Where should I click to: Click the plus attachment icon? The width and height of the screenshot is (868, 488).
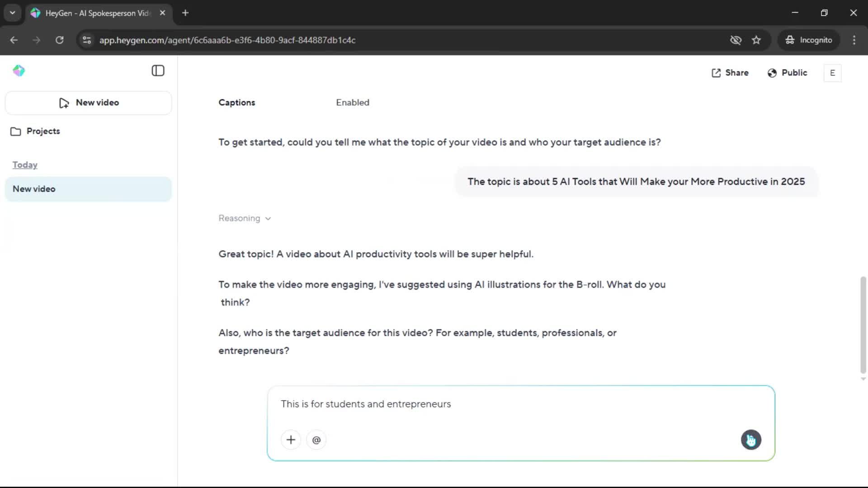pos(291,440)
